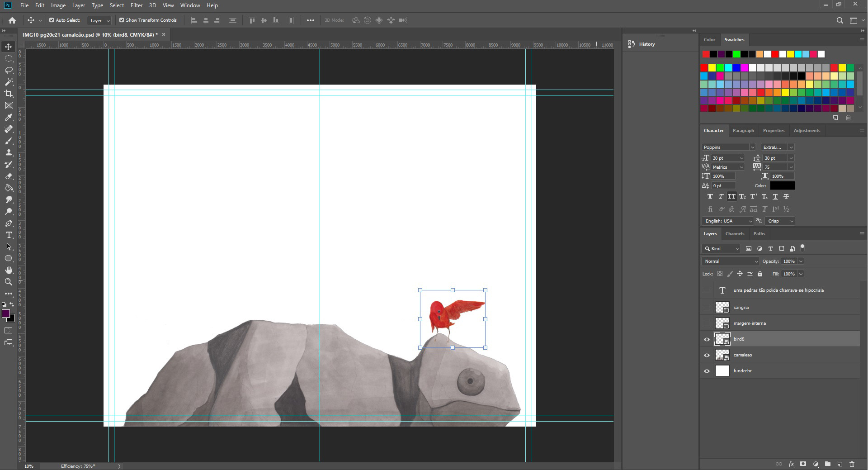This screenshot has height=470, width=868.
Task: Click the black text color swatch
Action: [x=782, y=185]
